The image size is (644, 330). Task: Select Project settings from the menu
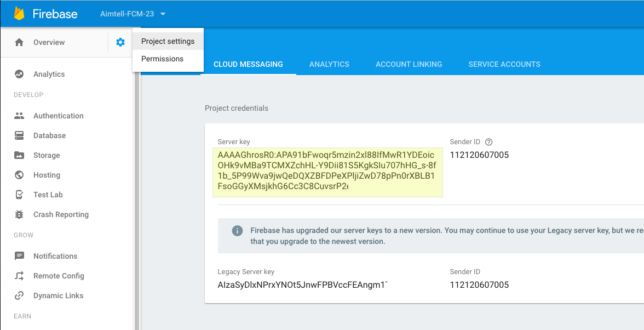pyautogui.click(x=168, y=41)
